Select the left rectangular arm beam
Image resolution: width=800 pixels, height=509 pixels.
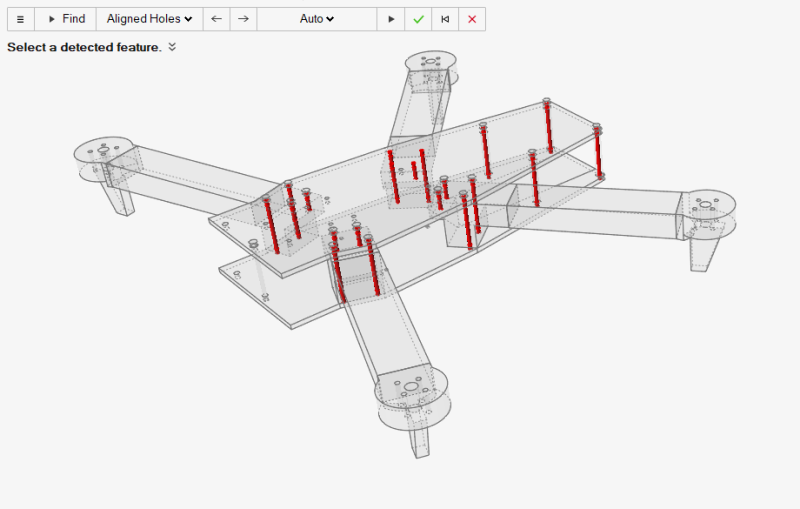coord(190,175)
